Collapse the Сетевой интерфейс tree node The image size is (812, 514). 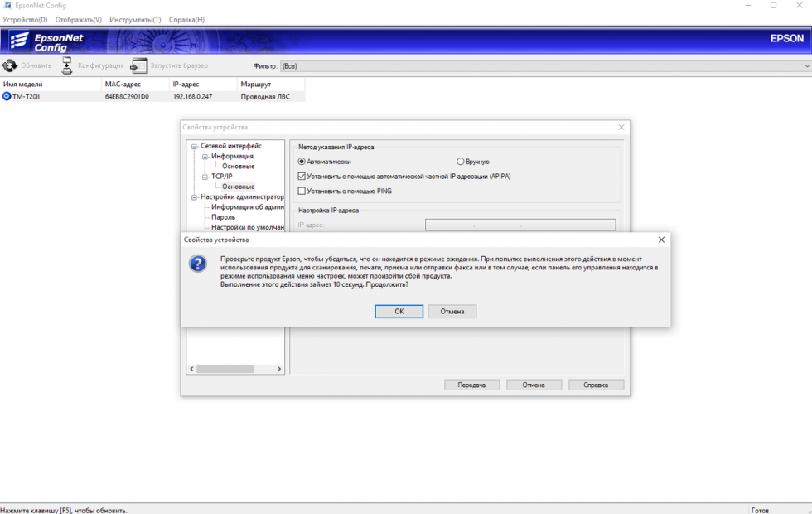[194, 146]
